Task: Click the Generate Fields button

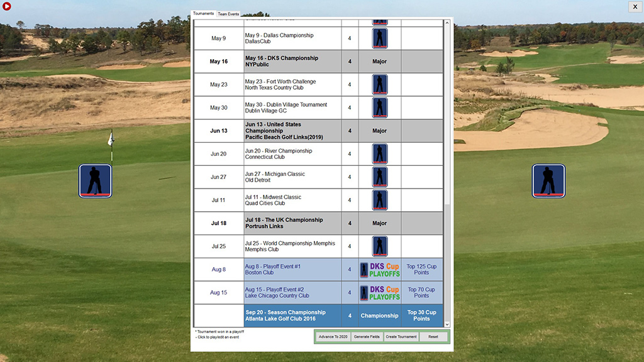Action: pyautogui.click(x=367, y=337)
